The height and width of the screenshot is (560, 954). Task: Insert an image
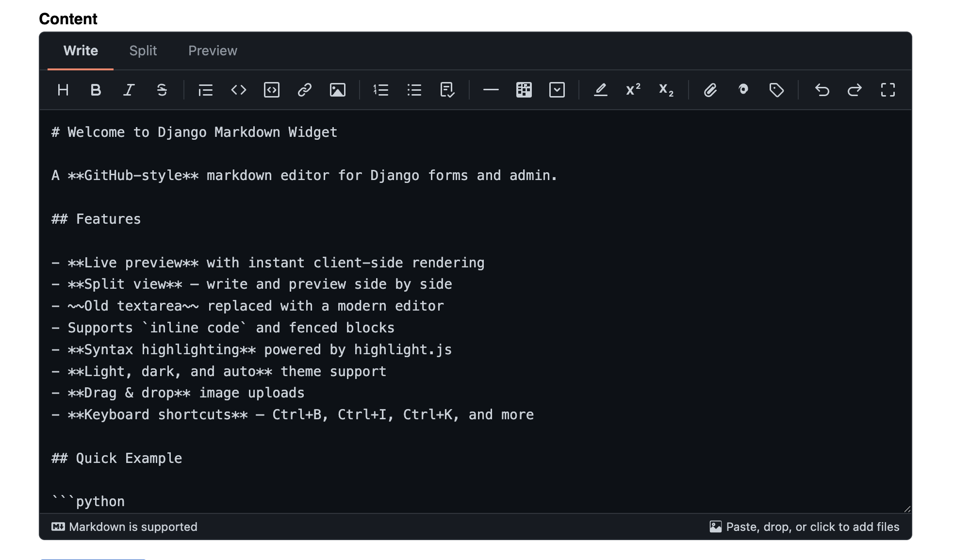[x=337, y=90]
